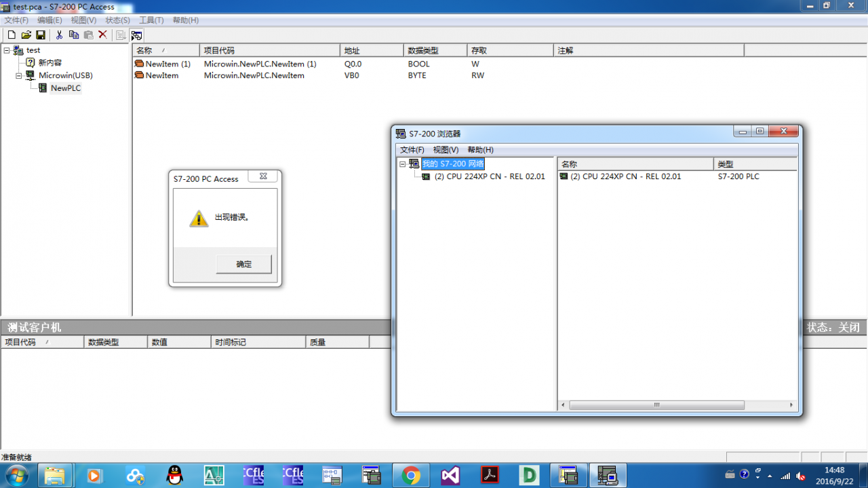Collapse the Microwin(USB) tree node
Viewport: 868px width, 488px height.
pos(19,75)
